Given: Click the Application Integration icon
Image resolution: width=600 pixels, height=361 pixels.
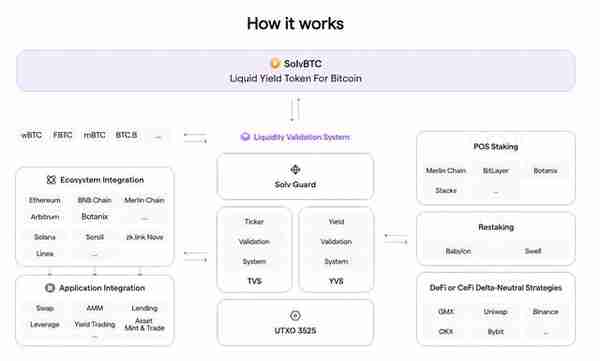Looking at the screenshot, I should [x=50, y=288].
